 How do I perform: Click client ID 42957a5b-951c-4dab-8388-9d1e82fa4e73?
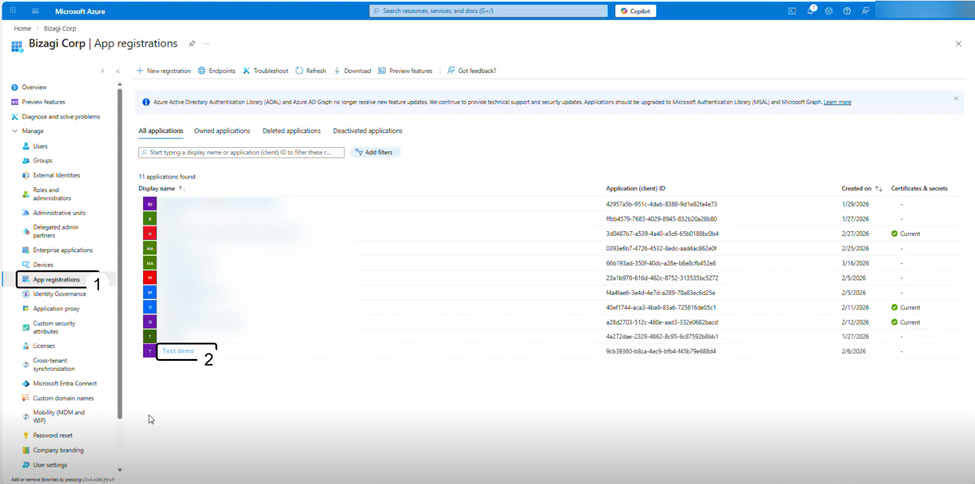[x=662, y=204]
